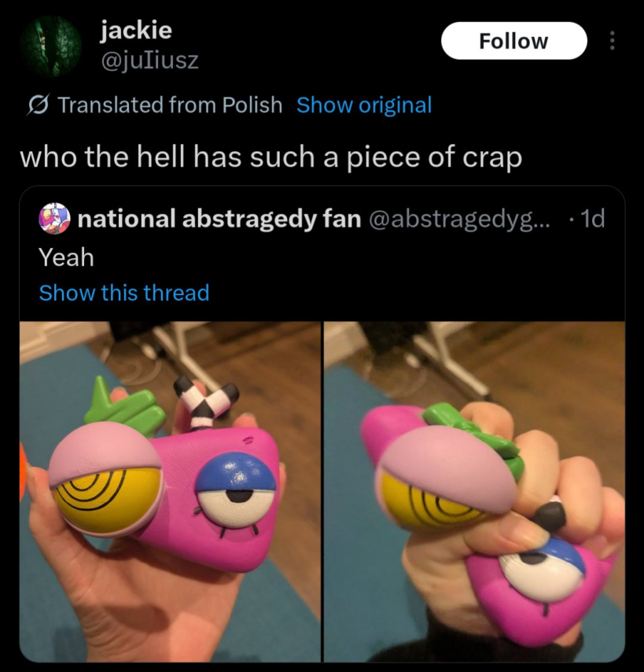Open the quoted tweet header area
644x672 pixels.
pyautogui.click(x=322, y=219)
